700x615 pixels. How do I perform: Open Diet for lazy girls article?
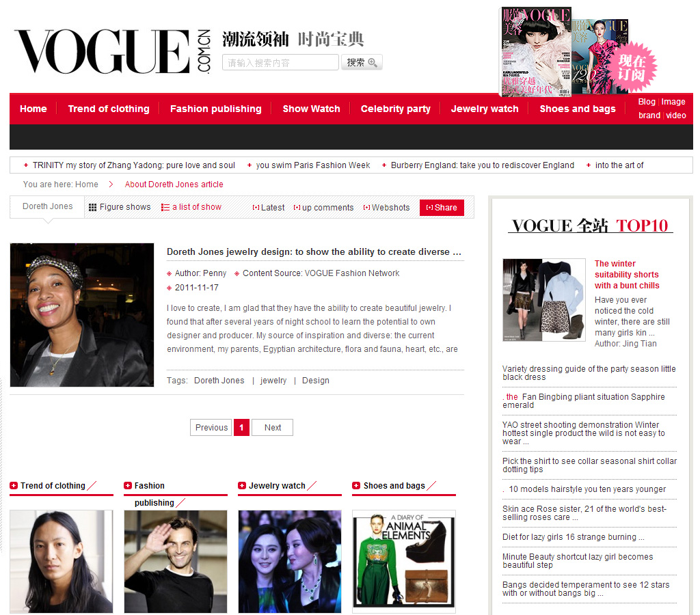574,537
